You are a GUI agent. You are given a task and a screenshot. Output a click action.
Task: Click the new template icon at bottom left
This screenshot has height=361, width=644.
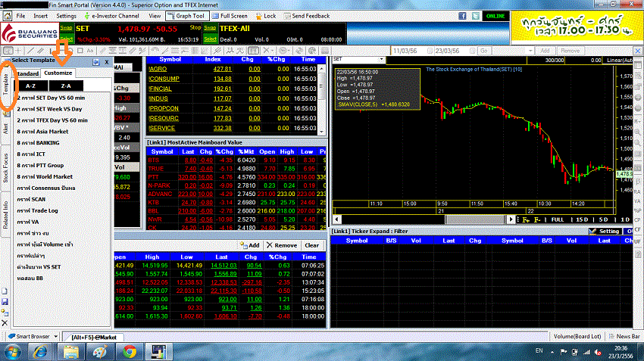(x=5, y=291)
